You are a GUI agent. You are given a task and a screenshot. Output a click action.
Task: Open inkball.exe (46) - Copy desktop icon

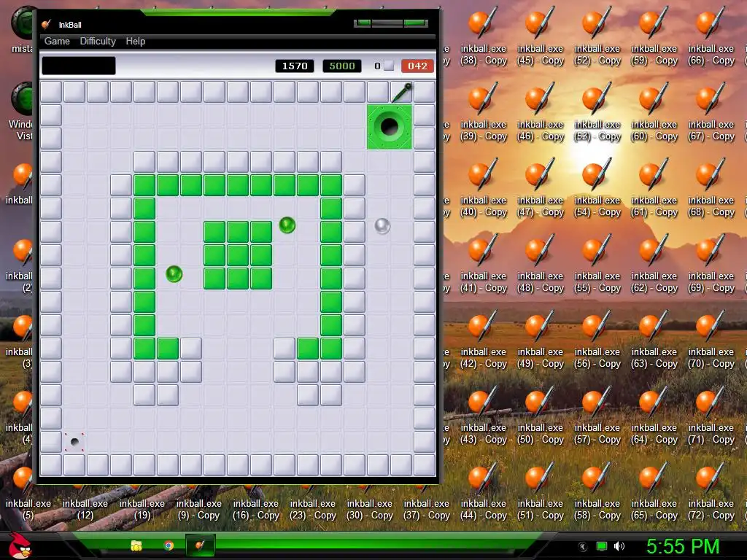(541, 113)
